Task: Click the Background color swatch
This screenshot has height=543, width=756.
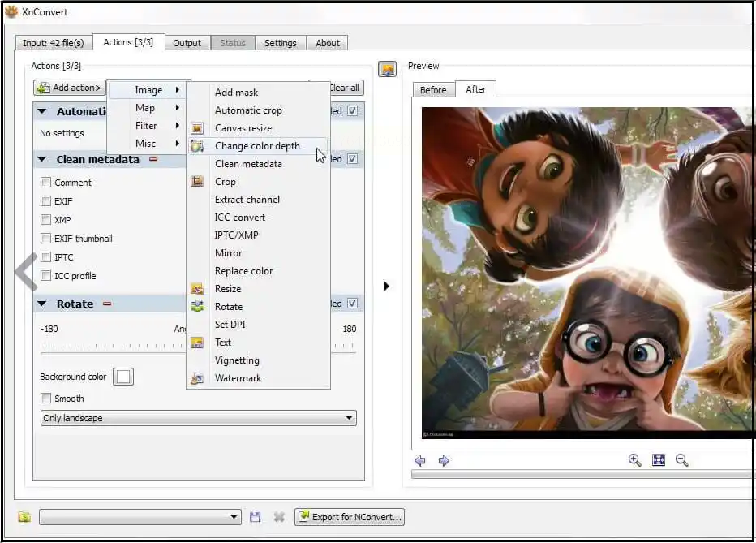Action: (123, 377)
